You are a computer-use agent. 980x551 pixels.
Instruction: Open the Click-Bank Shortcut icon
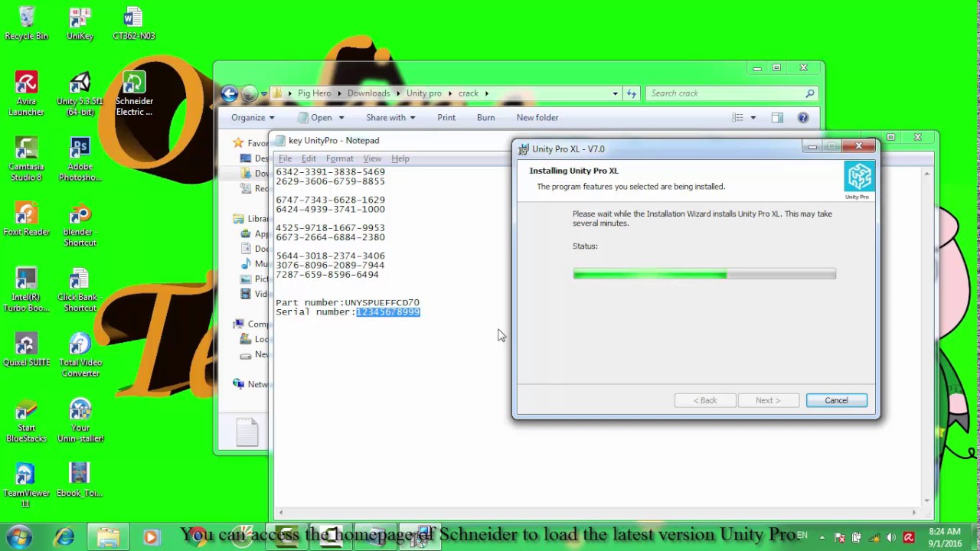(80, 289)
